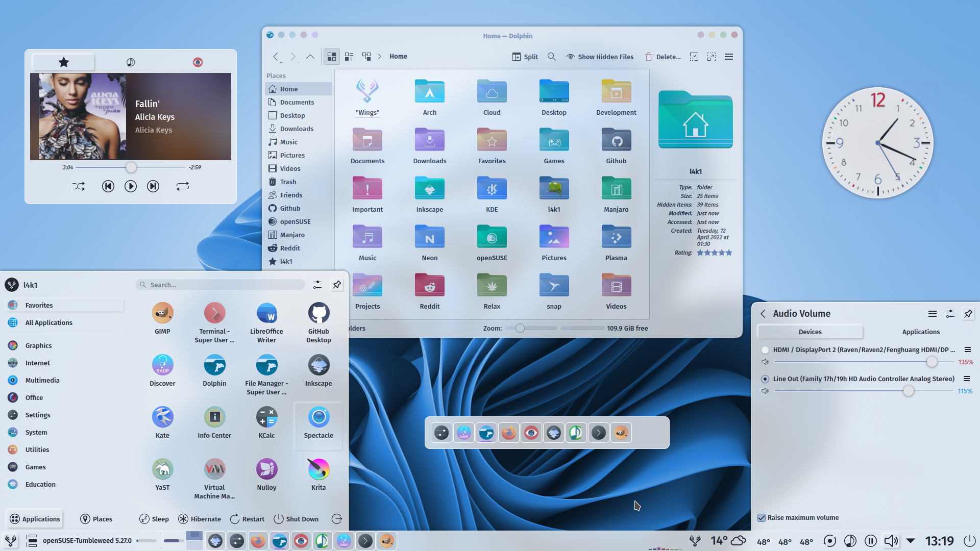The height and width of the screenshot is (551, 980).
Task: Select openSUSE entry in Places sidebar
Action: point(299,221)
